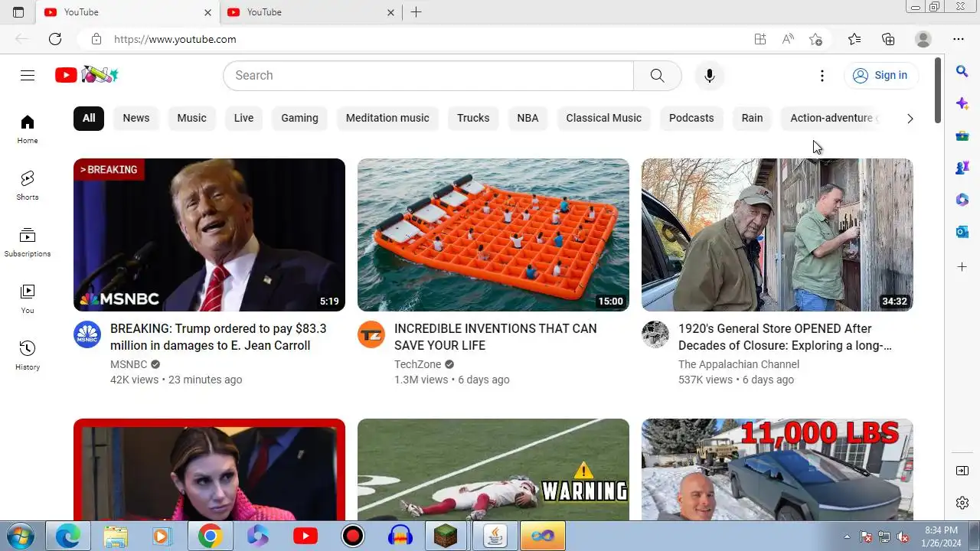Open a new browser tab

[416, 12]
